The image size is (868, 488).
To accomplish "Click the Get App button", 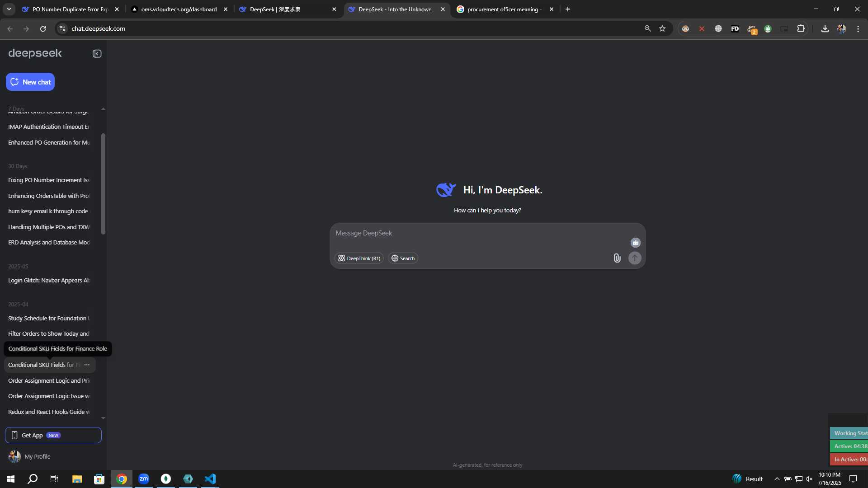I will coord(53,435).
